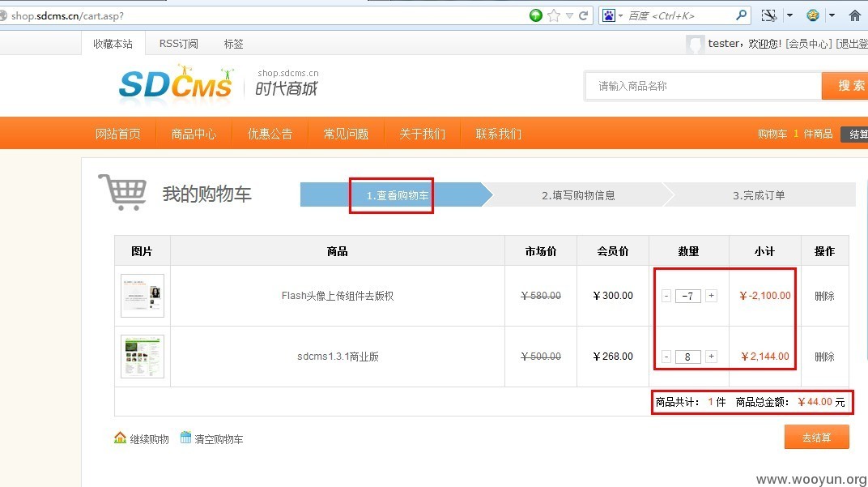Click the 数量 column header
This screenshot has height=487, width=868.
[688, 251]
